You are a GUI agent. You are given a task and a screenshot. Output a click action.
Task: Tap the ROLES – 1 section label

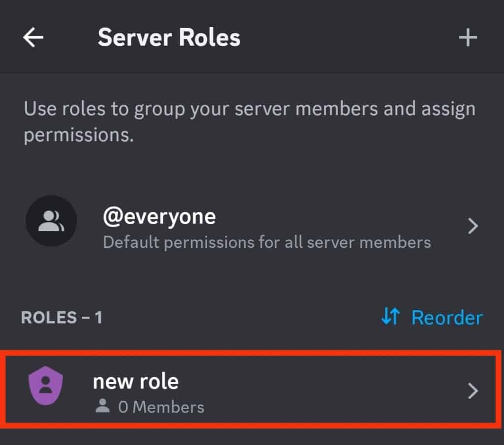(61, 317)
